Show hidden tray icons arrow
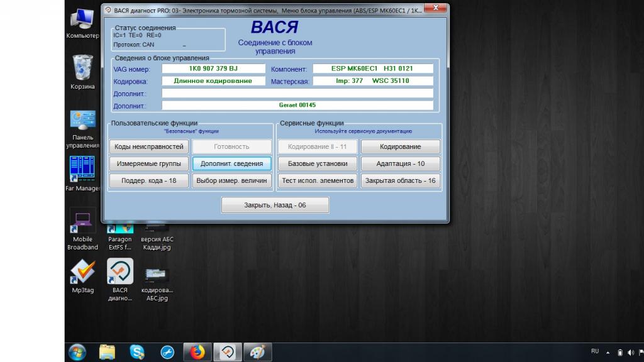The image size is (644, 362). coord(608,353)
